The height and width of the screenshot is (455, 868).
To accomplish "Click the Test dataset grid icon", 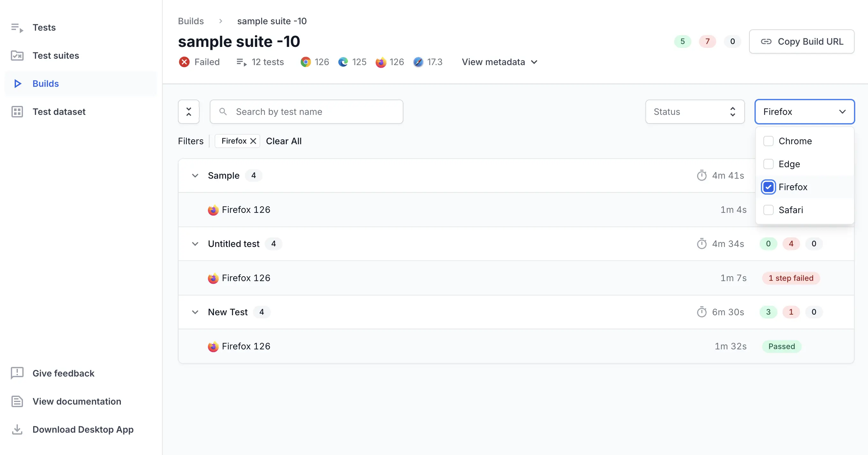I will (17, 112).
